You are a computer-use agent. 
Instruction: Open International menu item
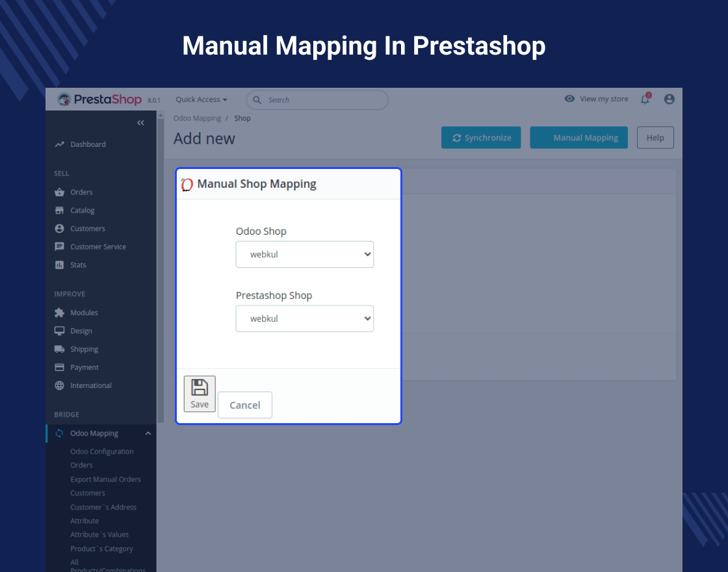point(91,385)
